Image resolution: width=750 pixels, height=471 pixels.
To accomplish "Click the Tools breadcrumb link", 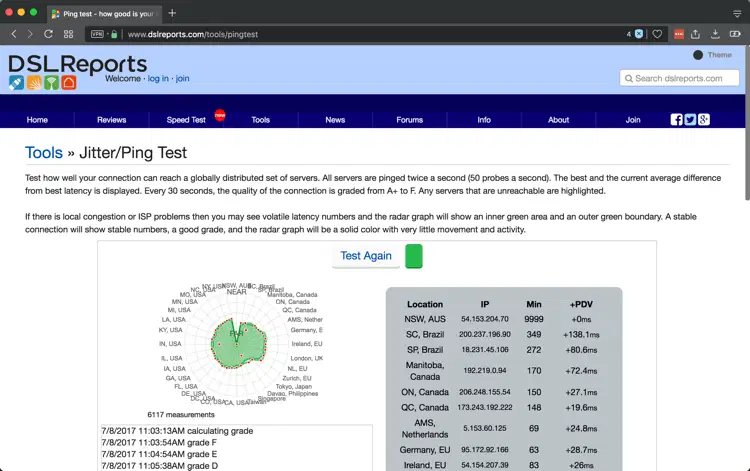I will [x=44, y=153].
